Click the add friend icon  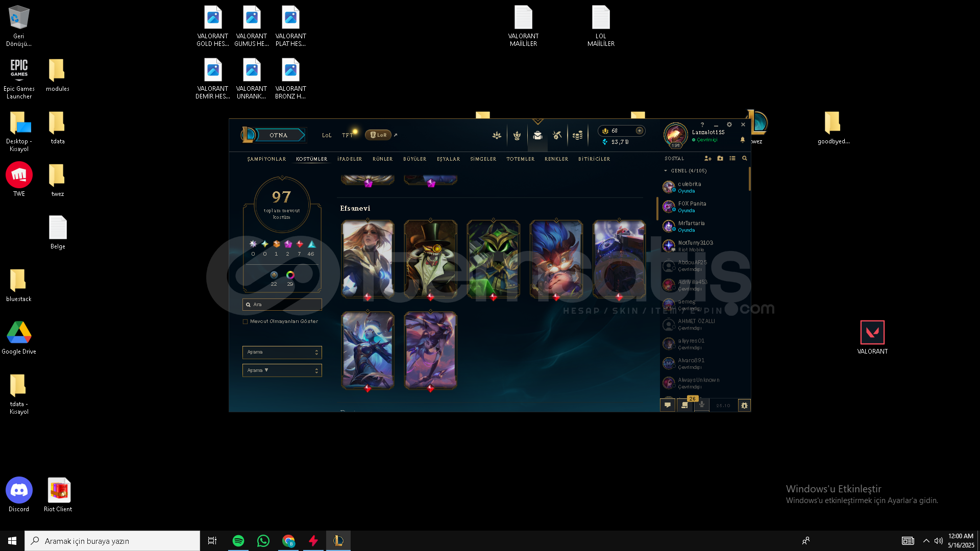tap(708, 159)
